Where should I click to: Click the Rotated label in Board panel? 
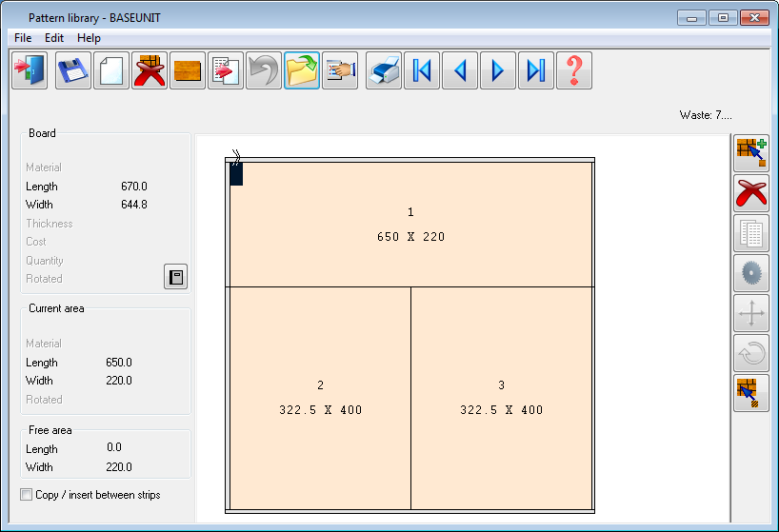(x=44, y=279)
